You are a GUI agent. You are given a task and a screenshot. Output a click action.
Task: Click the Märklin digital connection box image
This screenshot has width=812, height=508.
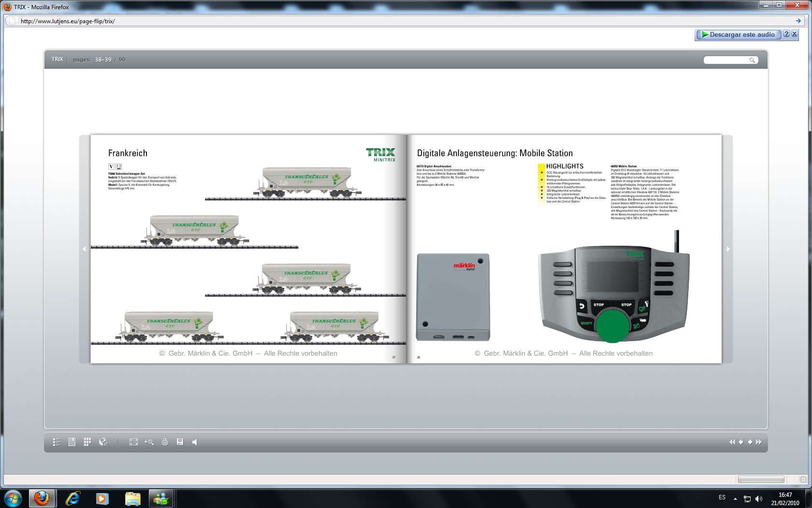453,298
